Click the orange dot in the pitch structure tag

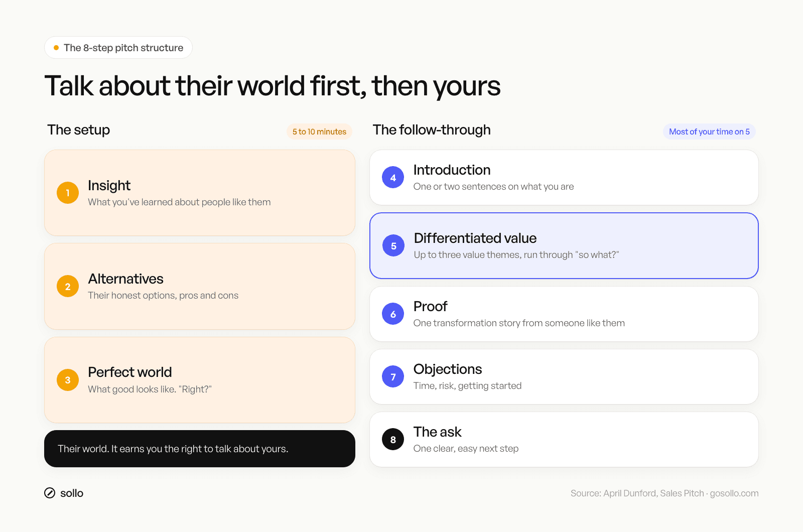(x=56, y=48)
